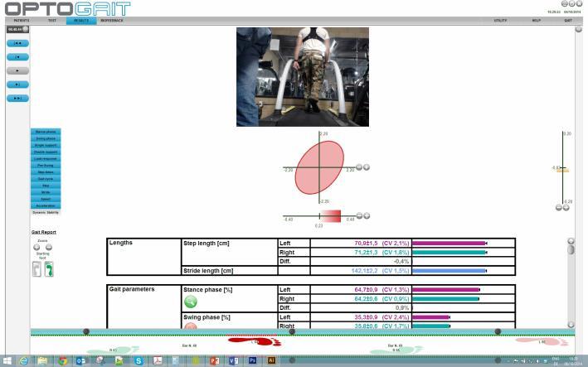Open Photoshop from the Windows taskbar
Image resolution: width=588 pixels, height=367 pixels.
[252, 360]
